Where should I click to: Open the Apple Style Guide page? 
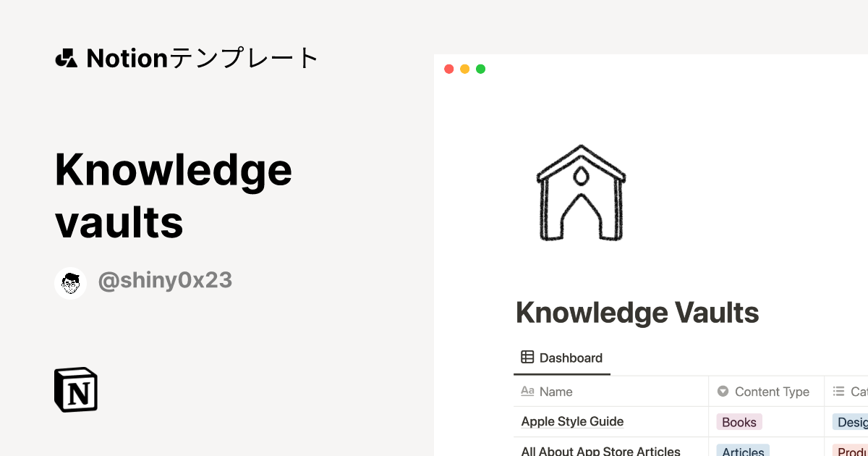572,421
